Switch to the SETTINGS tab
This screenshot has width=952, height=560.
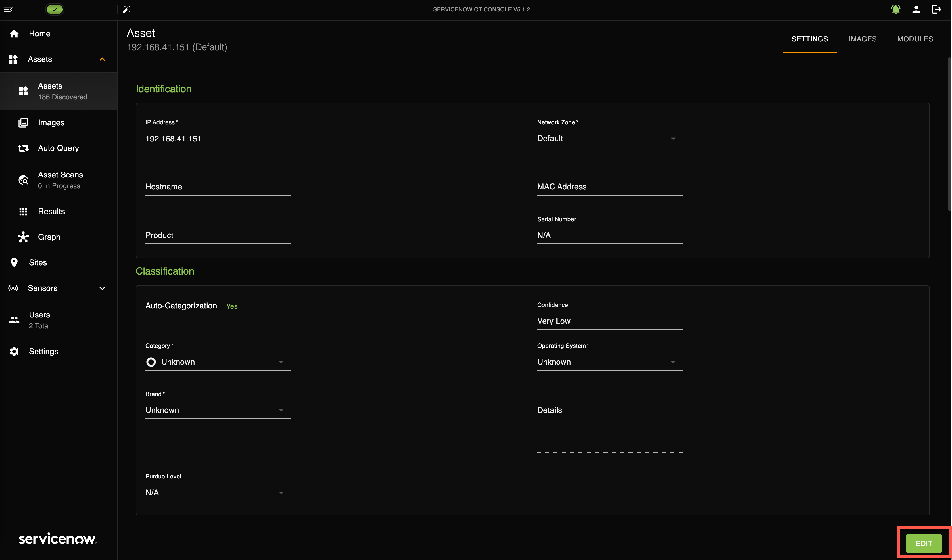(810, 39)
